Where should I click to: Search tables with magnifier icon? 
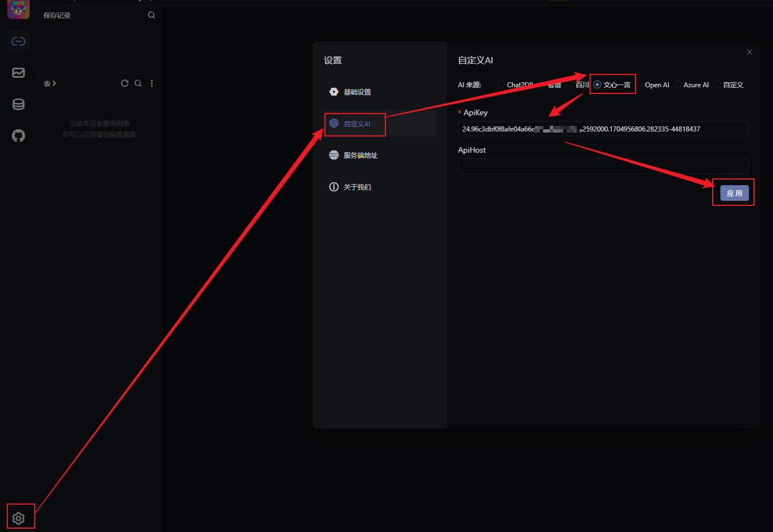pos(138,83)
